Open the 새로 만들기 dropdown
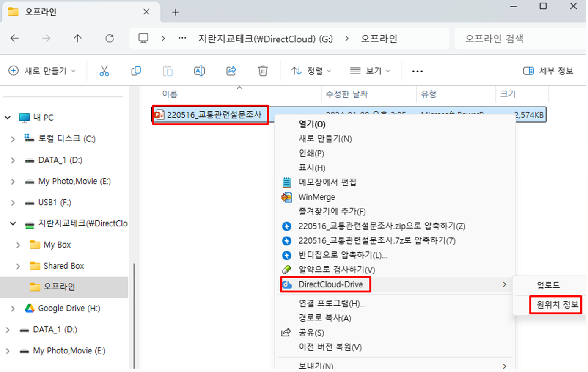The width and height of the screenshot is (588, 372). click(x=42, y=71)
